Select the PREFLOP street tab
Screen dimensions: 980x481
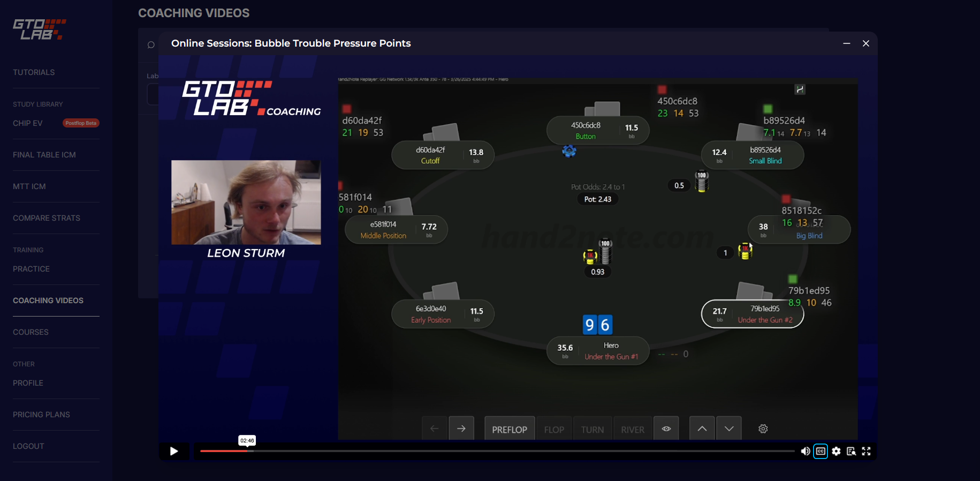pos(509,429)
